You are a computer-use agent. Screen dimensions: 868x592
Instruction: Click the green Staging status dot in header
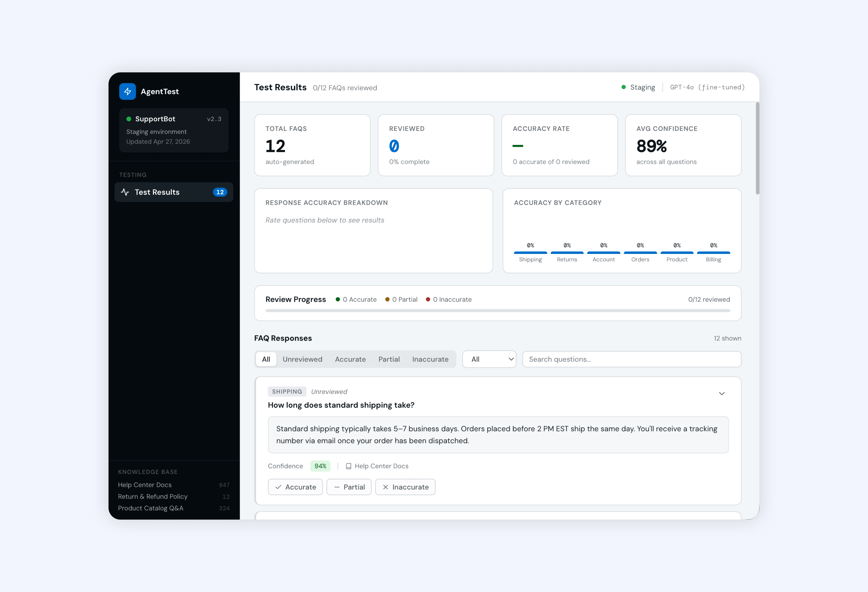click(x=623, y=87)
